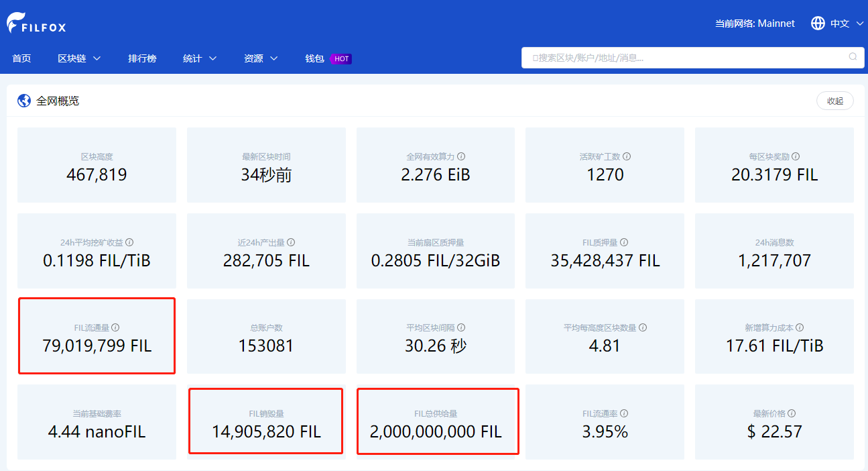Viewport: 868px width, 471px height.
Task: Select the 30.26 秒 value
Action: [436, 346]
